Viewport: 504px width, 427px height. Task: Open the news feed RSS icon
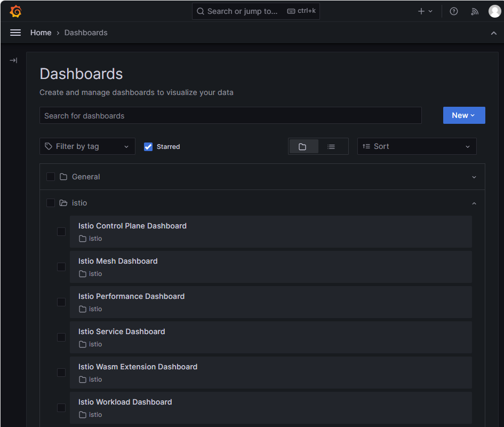475,12
